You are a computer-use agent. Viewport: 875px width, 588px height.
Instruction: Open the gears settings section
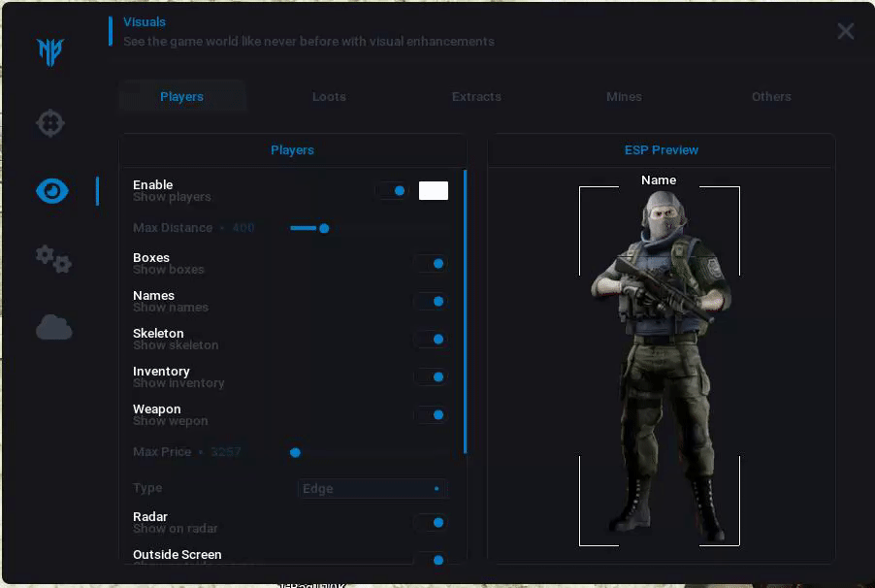[x=53, y=260]
